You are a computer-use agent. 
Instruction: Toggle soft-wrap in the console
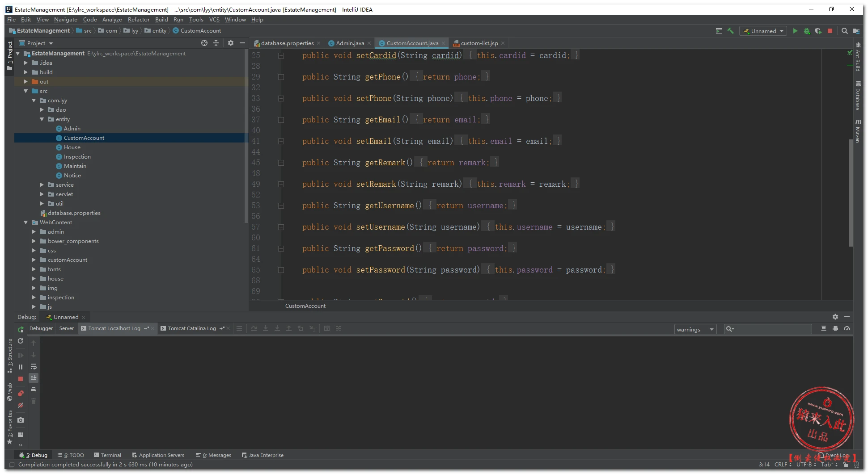point(34,367)
